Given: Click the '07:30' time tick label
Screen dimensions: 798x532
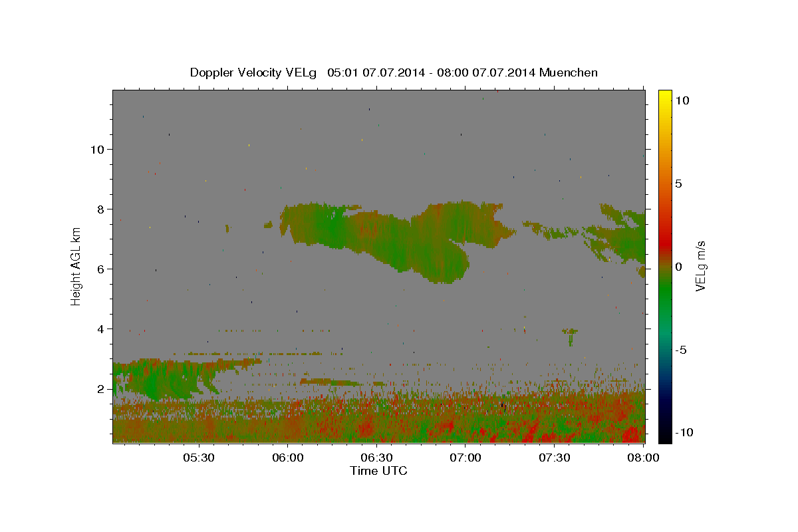Looking at the screenshot, I should [x=554, y=458].
